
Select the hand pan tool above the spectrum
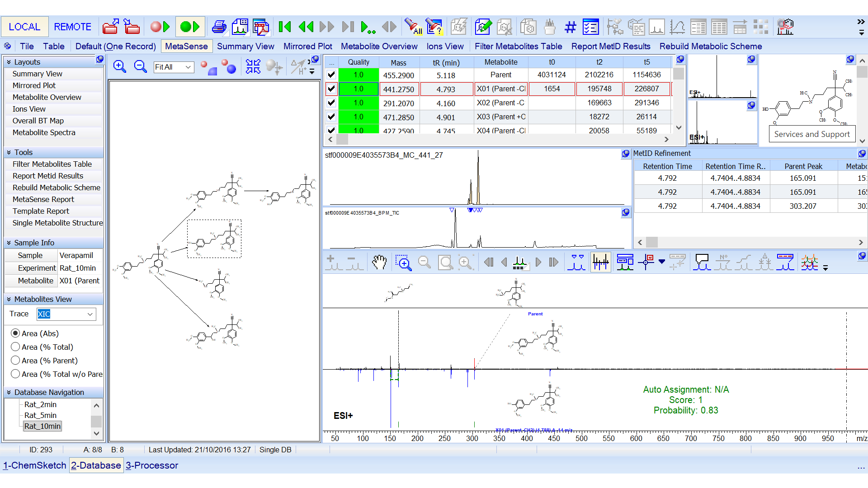click(379, 262)
